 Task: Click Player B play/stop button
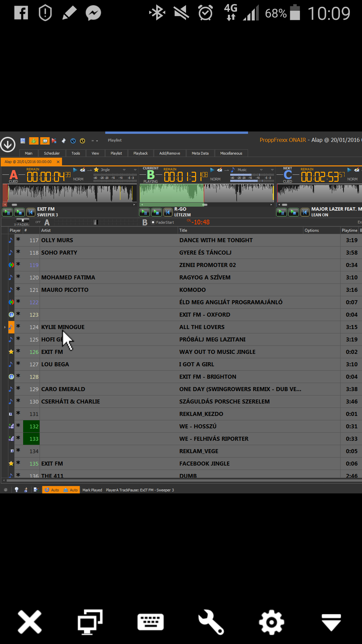coord(157,212)
